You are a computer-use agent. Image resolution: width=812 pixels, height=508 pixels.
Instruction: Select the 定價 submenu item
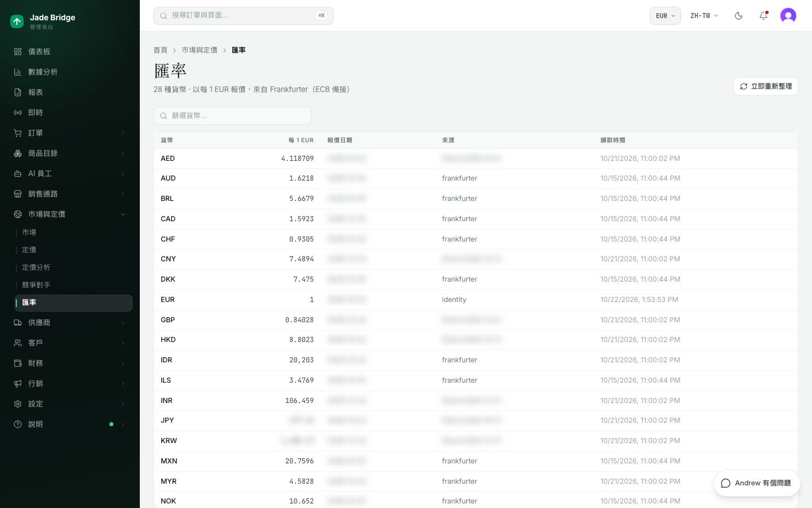point(74,250)
